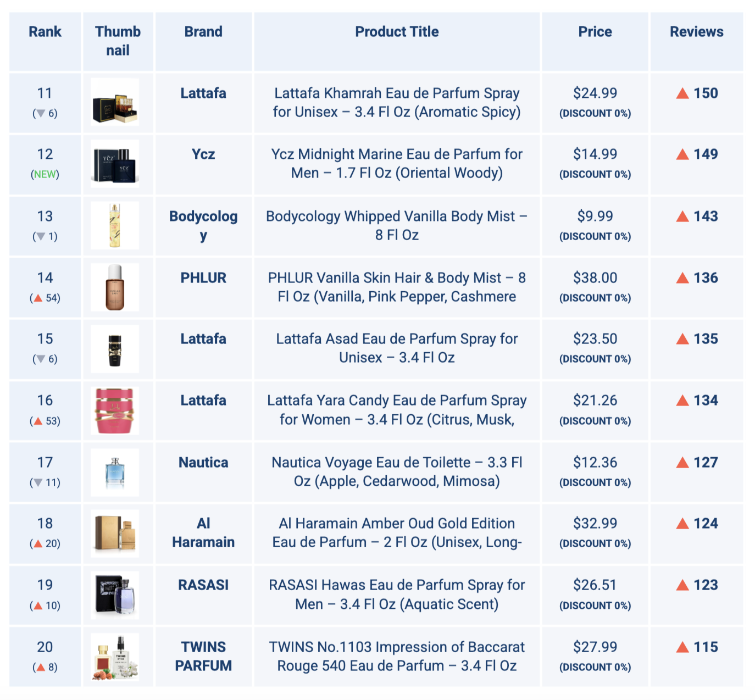Click the red up-arrow beside 136 reviews

[x=682, y=278]
